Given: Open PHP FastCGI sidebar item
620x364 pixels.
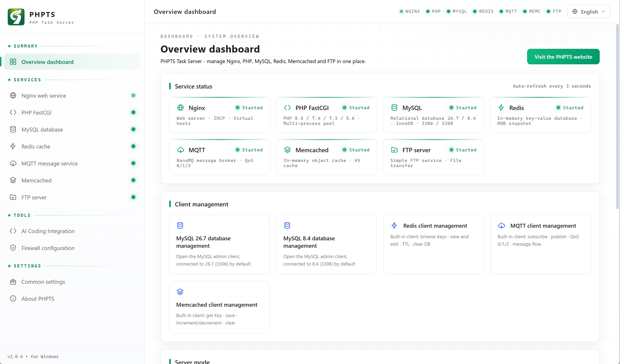Looking at the screenshot, I should (72, 112).
